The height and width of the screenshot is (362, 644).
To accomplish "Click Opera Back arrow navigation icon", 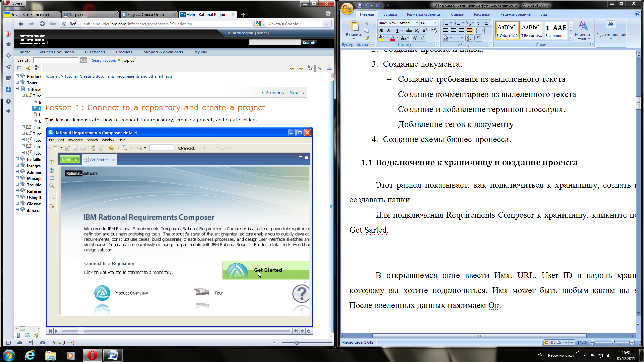I will 21,24.
